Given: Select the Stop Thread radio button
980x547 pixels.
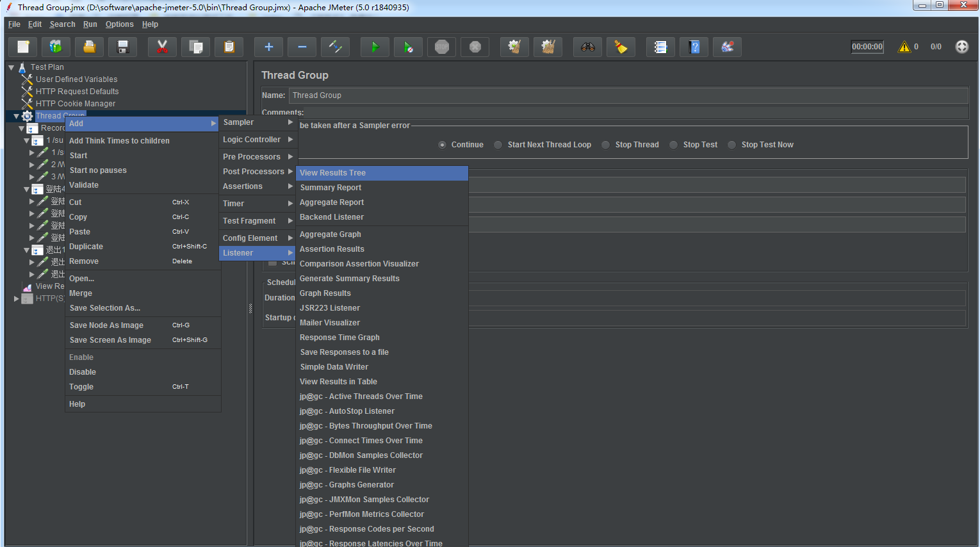Looking at the screenshot, I should [605, 145].
